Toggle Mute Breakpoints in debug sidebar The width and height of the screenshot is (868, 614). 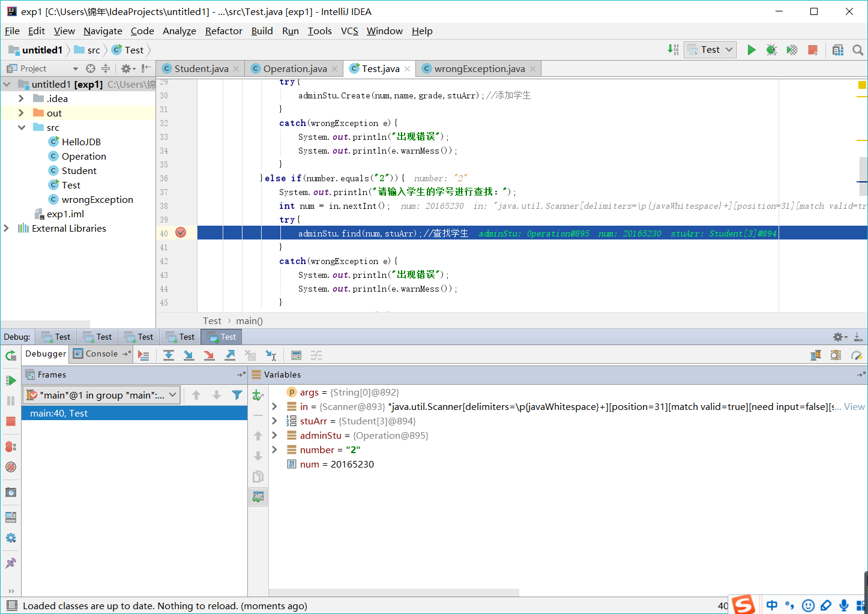[x=11, y=467]
